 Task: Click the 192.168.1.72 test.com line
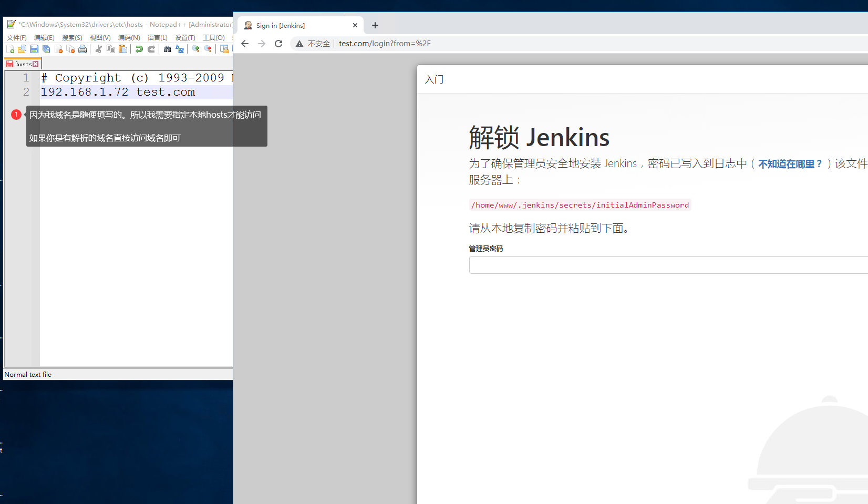[118, 92]
